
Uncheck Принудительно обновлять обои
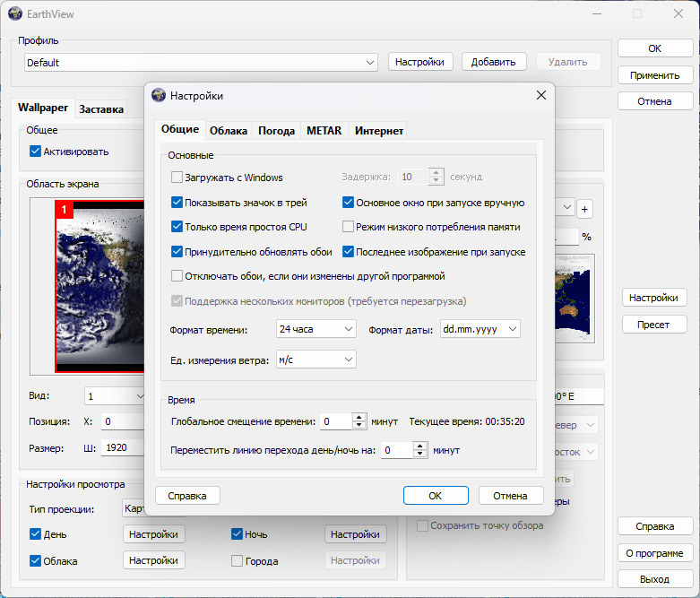tap(177, 252)
